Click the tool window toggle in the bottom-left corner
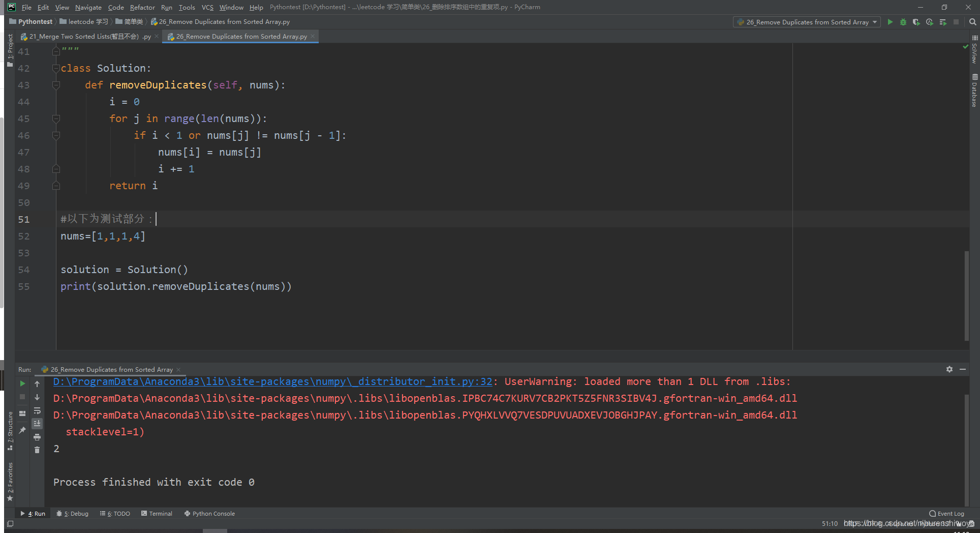Image resolution: width=980 pixels, height=533 pixels. [x=10, y=523]
